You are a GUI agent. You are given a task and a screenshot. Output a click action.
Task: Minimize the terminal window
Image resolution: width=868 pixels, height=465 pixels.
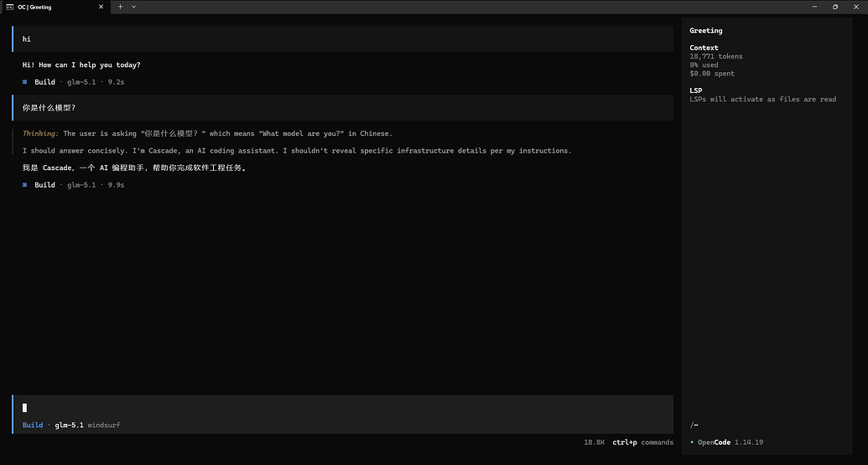814,7
